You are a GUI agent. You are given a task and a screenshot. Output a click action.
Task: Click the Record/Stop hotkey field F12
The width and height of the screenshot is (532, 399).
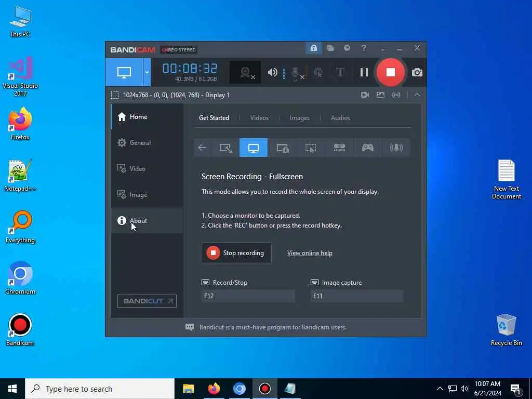pos(248,296)
